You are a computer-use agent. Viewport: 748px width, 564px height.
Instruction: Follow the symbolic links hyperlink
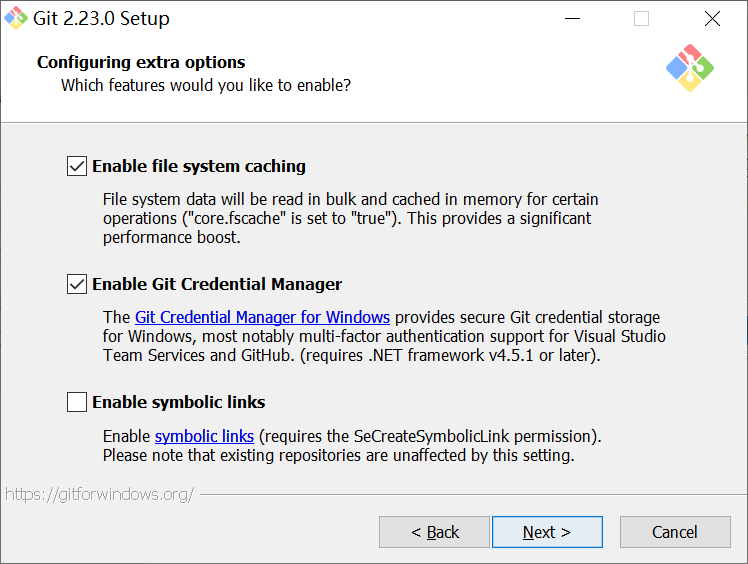[204, 436]
